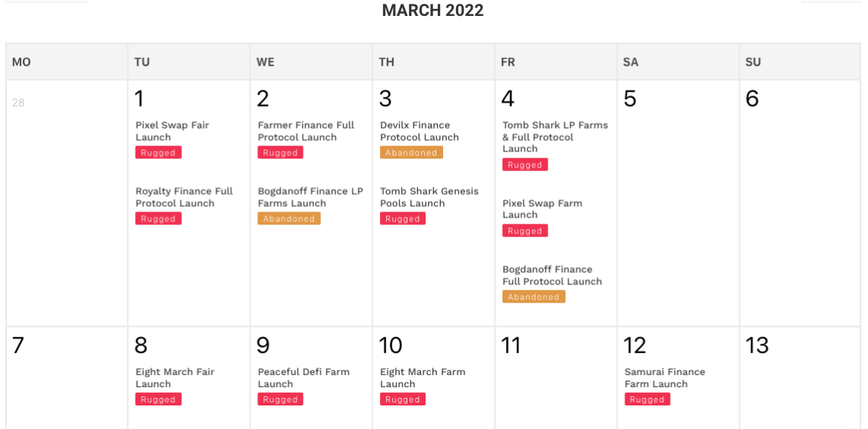Open Devilx Finance Protocol Launch event

click(420, 131)
